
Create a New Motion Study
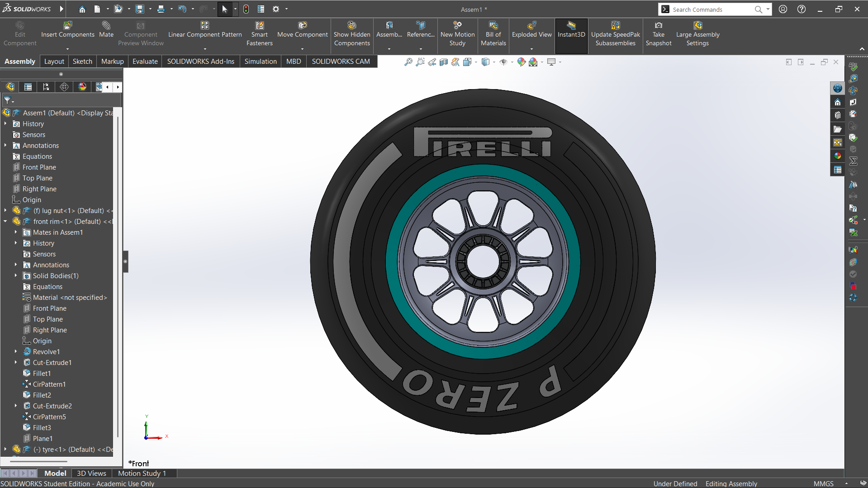tap(457, 34)
